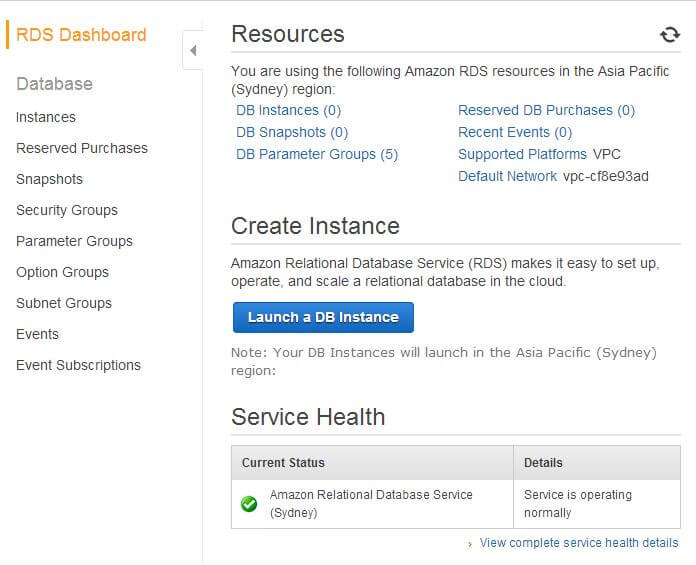Open Snapshots page in sidebar
This screenshot has width=696, height=565.
49,179
